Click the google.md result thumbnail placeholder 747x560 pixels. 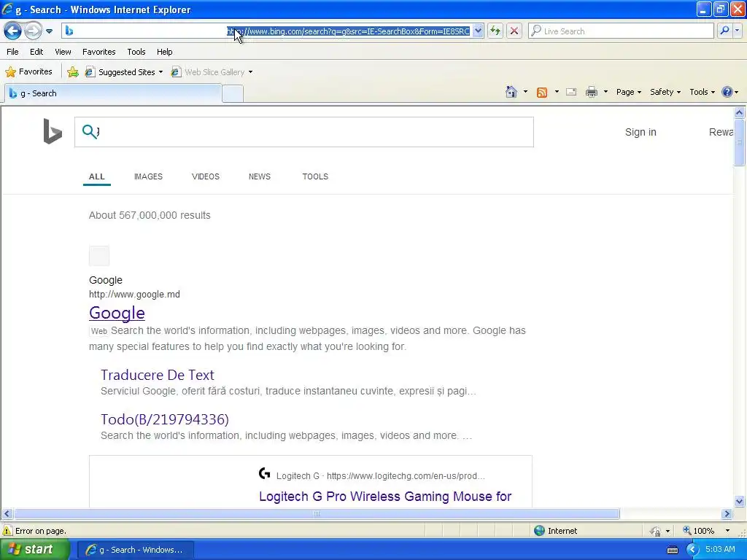click(x=99, y=256)
